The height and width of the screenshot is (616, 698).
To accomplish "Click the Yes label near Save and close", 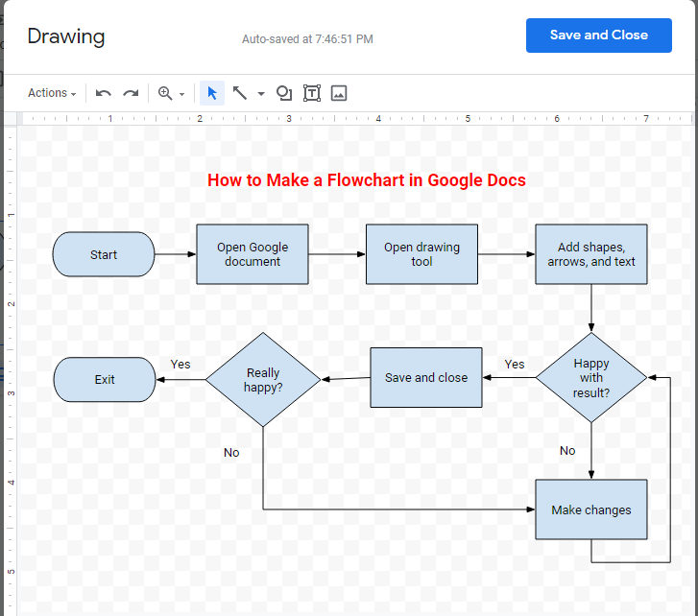I will [515, 365].
